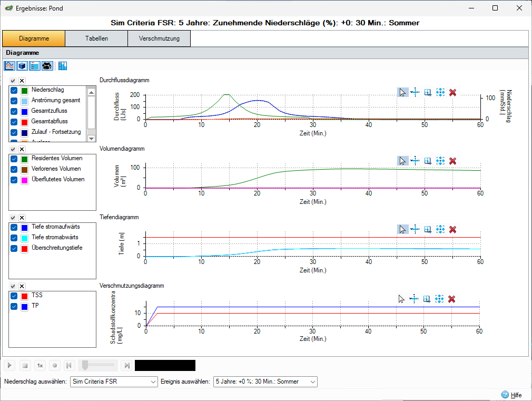532x401 pixels.
Task: Toggle the TSS series checkbox
Action: pos(14,296)
